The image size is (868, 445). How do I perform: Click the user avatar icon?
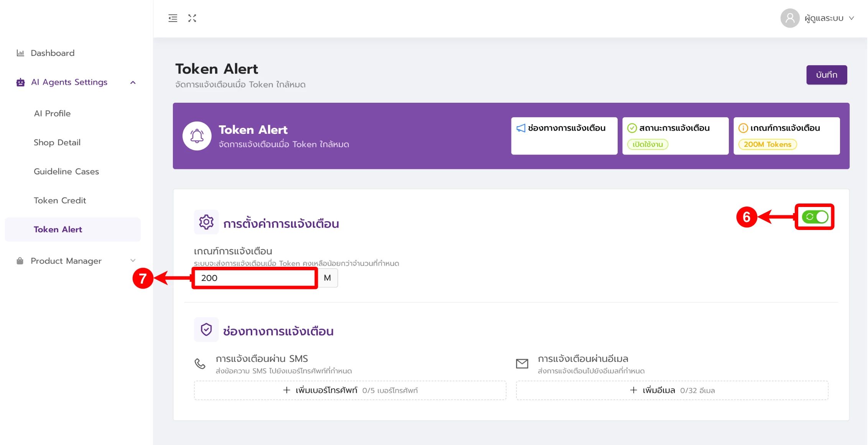789,18
